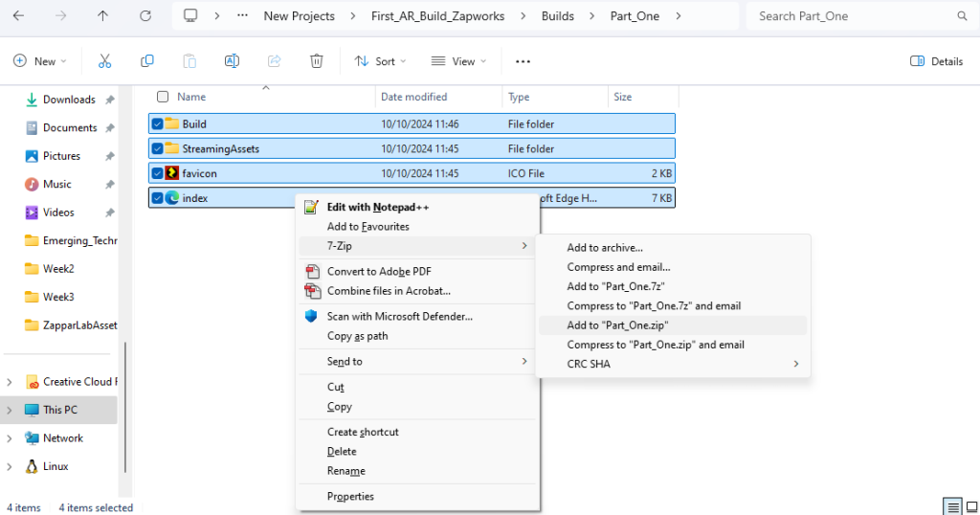Click the New button
This screenshot has height=515, width=980.
click(x=40, y=61)
